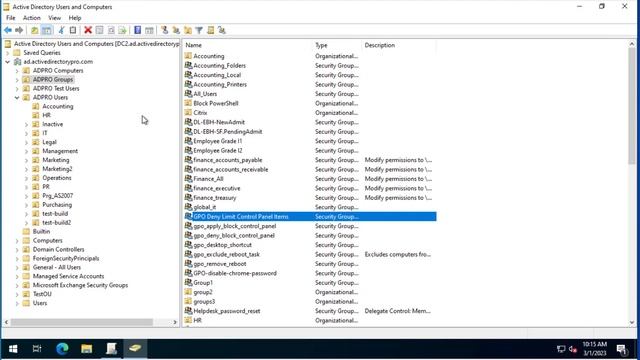Click the Up one level folder icon
Viewport: 640px width, 360px height.
tap(35, 30)
